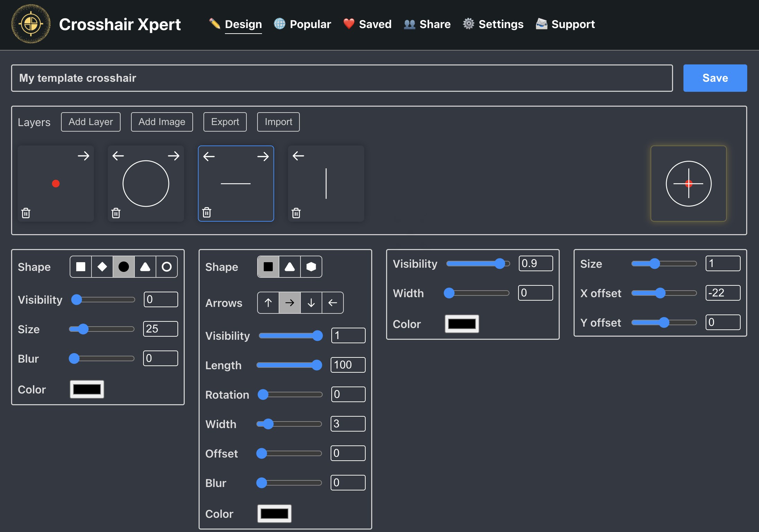Choose the hollow ring shape
Screen dimensions: 759x532
pos(167,267)
